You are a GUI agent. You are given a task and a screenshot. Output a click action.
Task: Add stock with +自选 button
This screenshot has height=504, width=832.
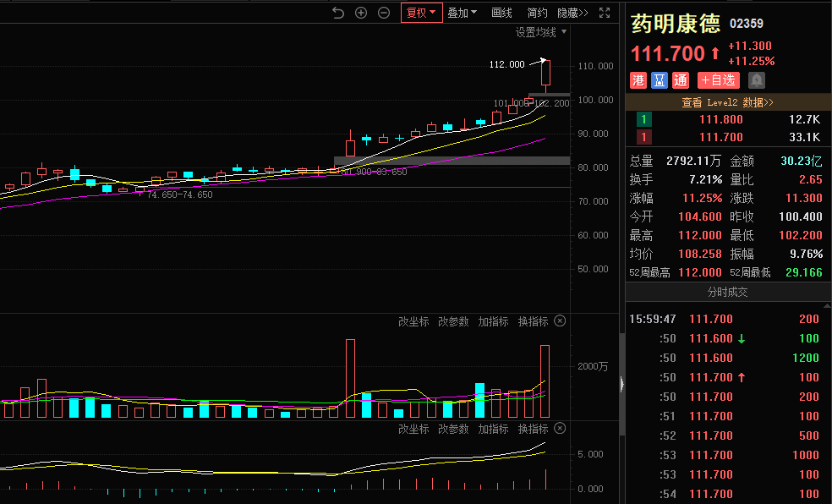pyautogui.click(x=718, y=80)
